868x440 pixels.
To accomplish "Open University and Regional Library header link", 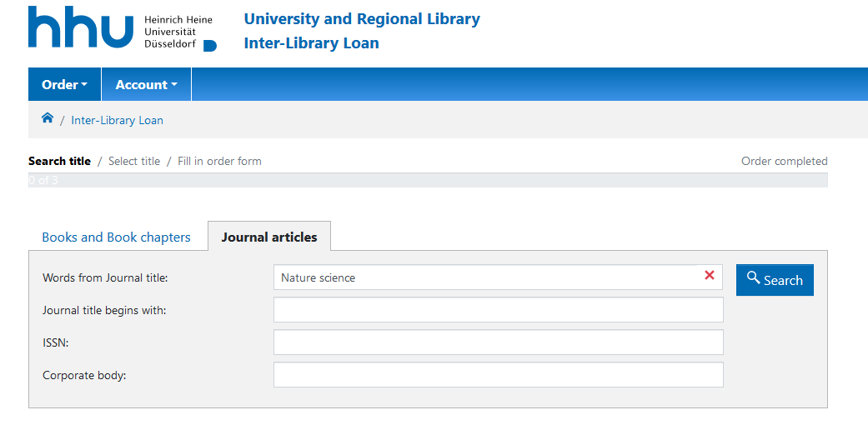I will click(361, 18).
